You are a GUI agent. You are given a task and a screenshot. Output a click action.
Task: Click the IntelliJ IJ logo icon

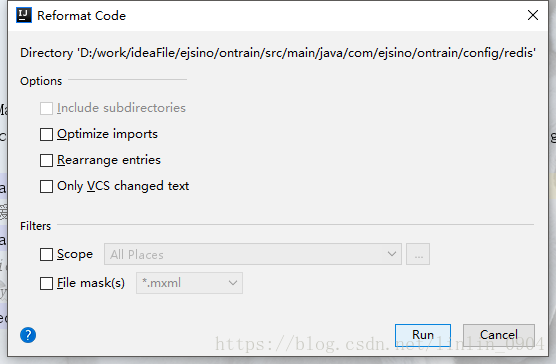coord(24,15)
